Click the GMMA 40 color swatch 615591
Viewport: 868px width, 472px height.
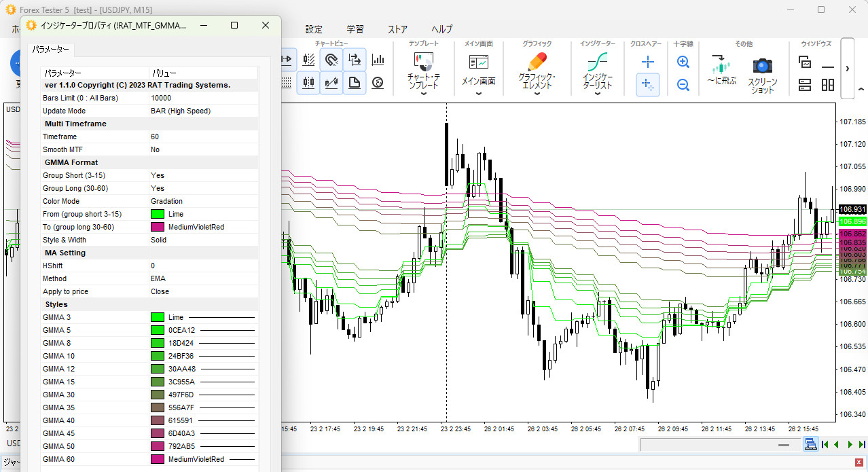click(x=158, y=420)
